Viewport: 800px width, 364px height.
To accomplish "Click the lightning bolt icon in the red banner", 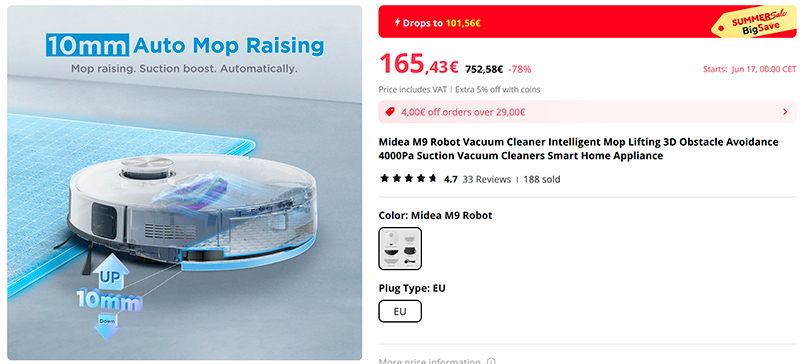I will (x=397, y=22).
